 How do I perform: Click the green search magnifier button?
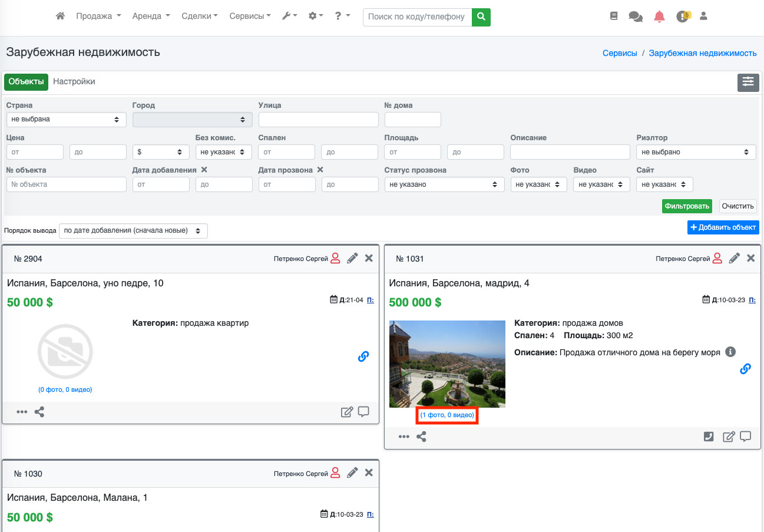(x=481, y=16)
